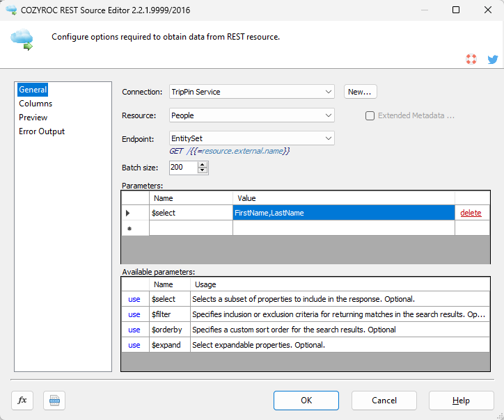Select the General page
The width and height of the screenshot is (504, 420).
(33, 90)
